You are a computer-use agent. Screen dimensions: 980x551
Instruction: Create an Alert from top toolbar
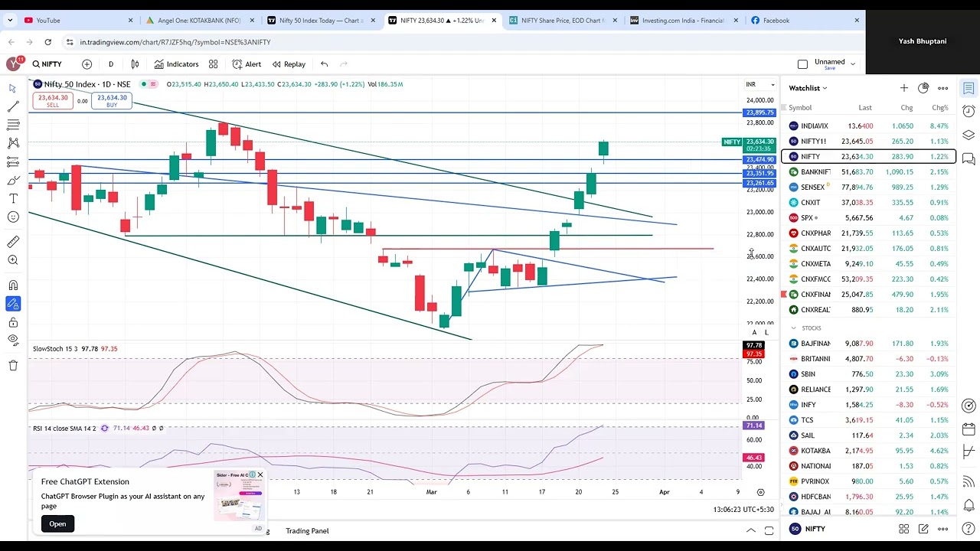(x=247, y=64)
